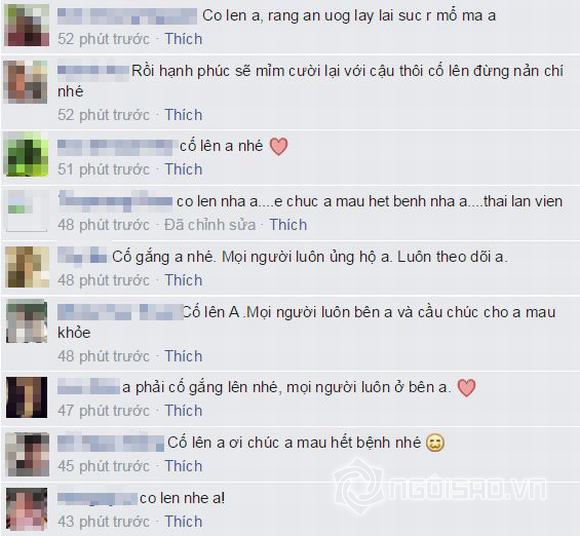Like the 'Co len a, rang an uog' comment
The width and height of the screenshot is (580, 536).
(x=183, y=39)
